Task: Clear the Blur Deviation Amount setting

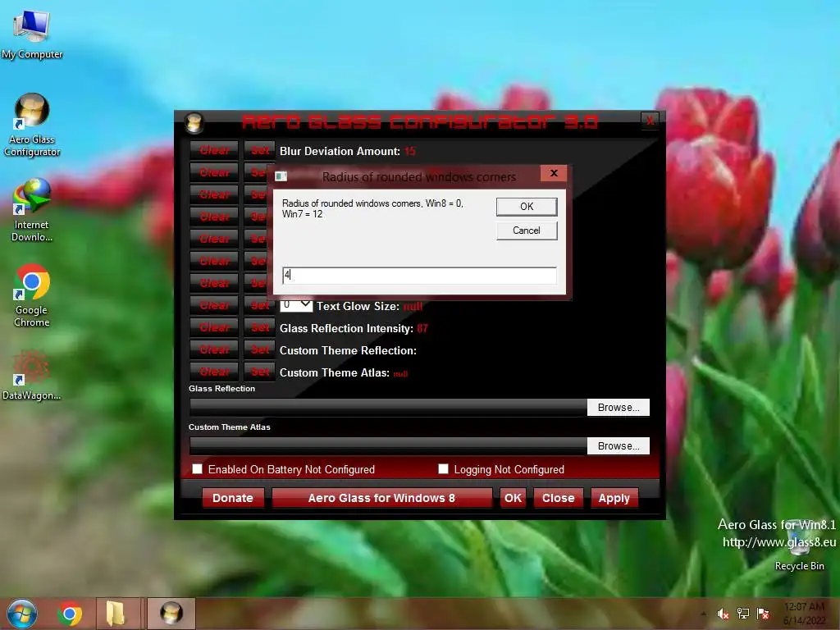Action: [x=214, y=151]
